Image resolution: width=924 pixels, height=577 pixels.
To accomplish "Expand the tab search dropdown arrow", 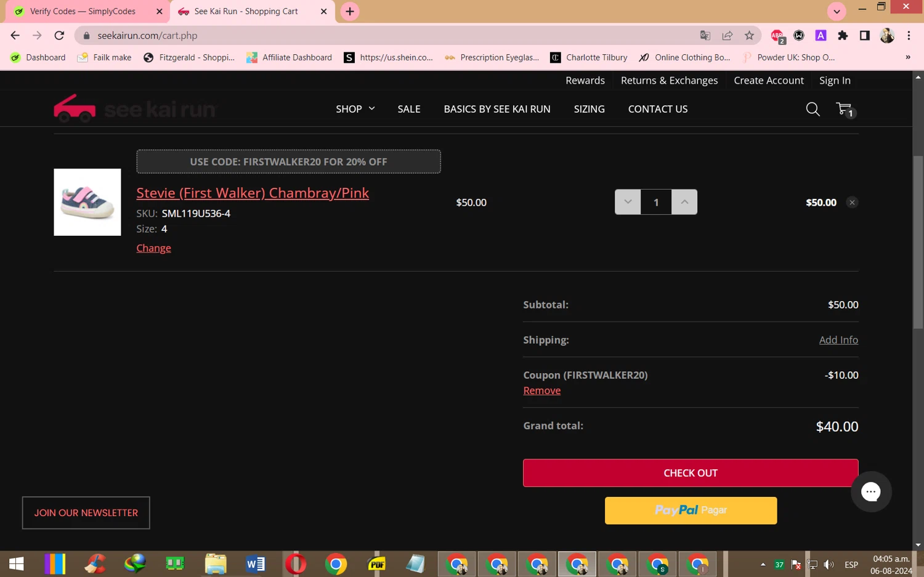I will coord(837,11).
